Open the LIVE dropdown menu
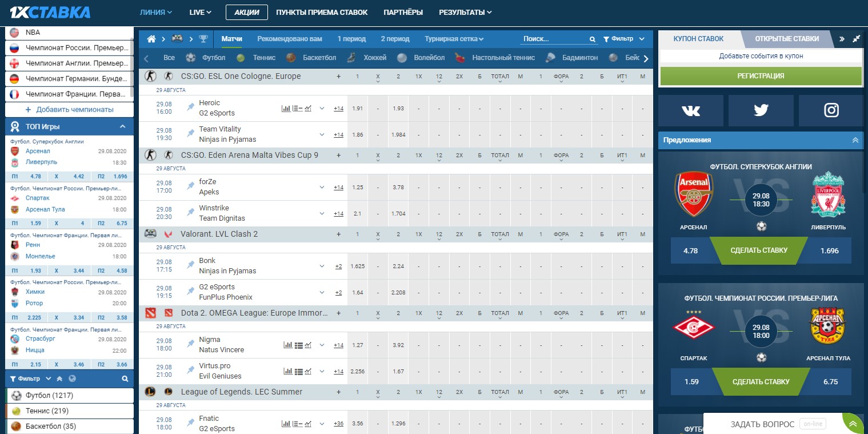Screen dimensions: 868x434 (201, 12)
